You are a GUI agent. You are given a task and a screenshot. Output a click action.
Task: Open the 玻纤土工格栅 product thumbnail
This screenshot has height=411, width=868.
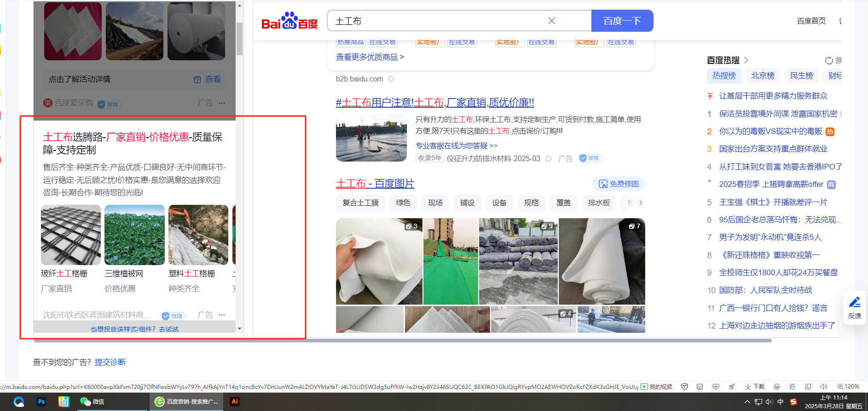click(x=71, y=235)
